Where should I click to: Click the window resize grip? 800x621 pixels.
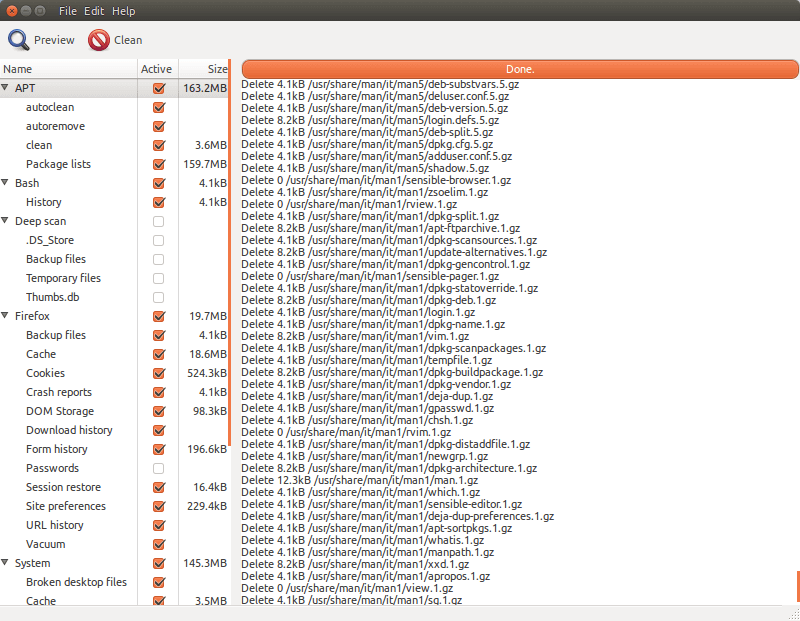(794, 615)
